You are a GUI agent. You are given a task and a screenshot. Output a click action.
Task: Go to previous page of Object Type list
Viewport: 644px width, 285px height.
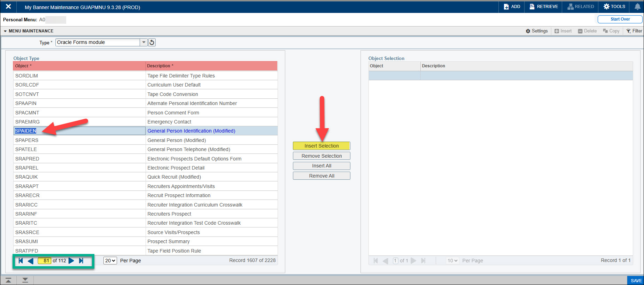30,261
